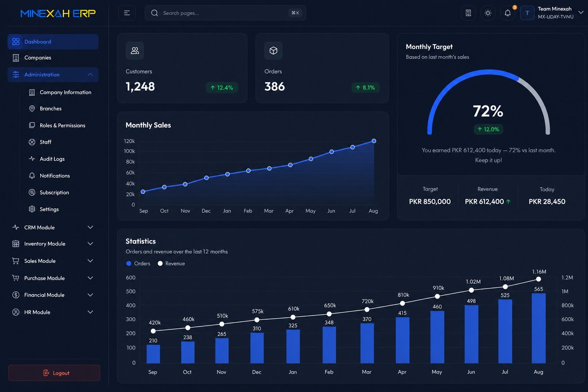Switch theme with the sun toggle

(488, 13)
